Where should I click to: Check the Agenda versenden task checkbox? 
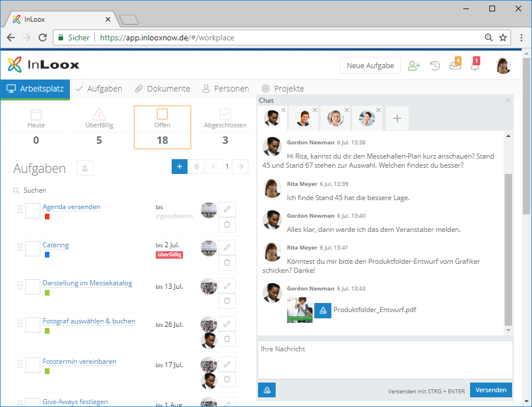point(32,210)
